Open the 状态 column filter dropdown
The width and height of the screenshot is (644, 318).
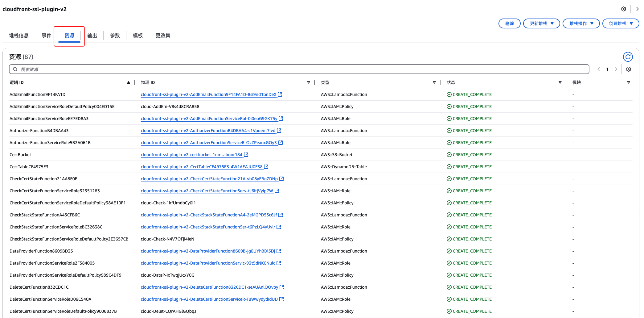pos(560,82)
